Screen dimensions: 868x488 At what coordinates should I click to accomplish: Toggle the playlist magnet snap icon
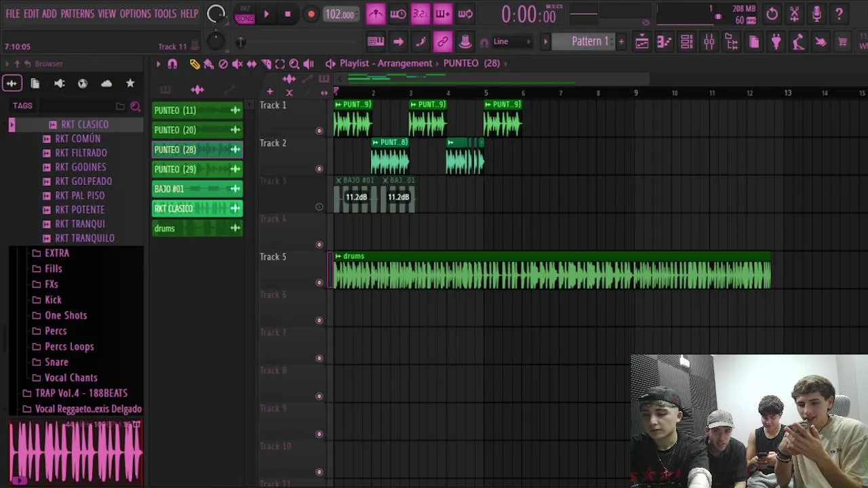coord(172,64)
